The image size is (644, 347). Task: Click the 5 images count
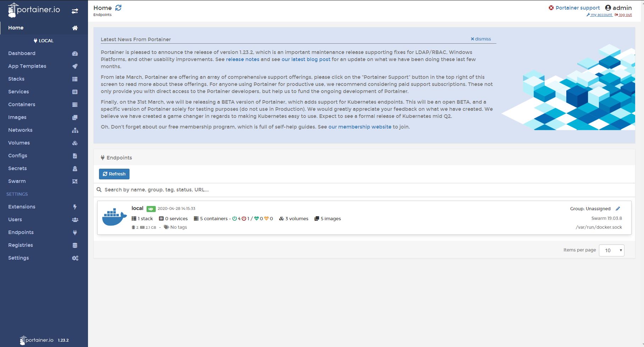327,219
